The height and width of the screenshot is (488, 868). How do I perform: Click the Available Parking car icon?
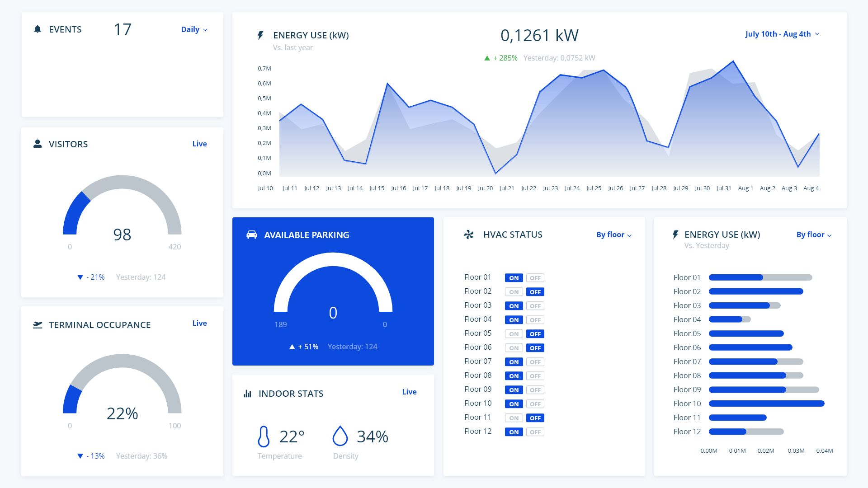pyautogui.click(x=252, y=235)
